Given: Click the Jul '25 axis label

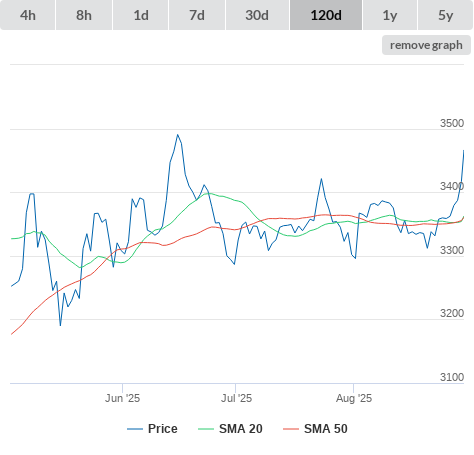Looking at the screenshot, I should 236,398.
